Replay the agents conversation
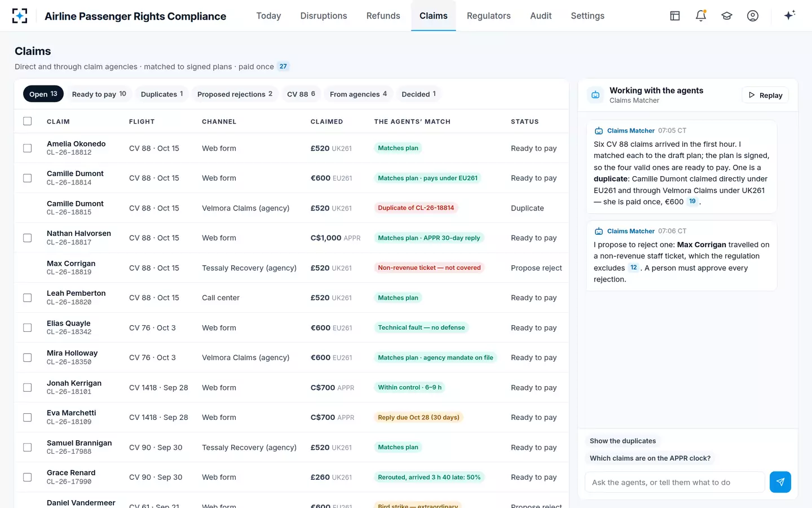 pos(765,95)
